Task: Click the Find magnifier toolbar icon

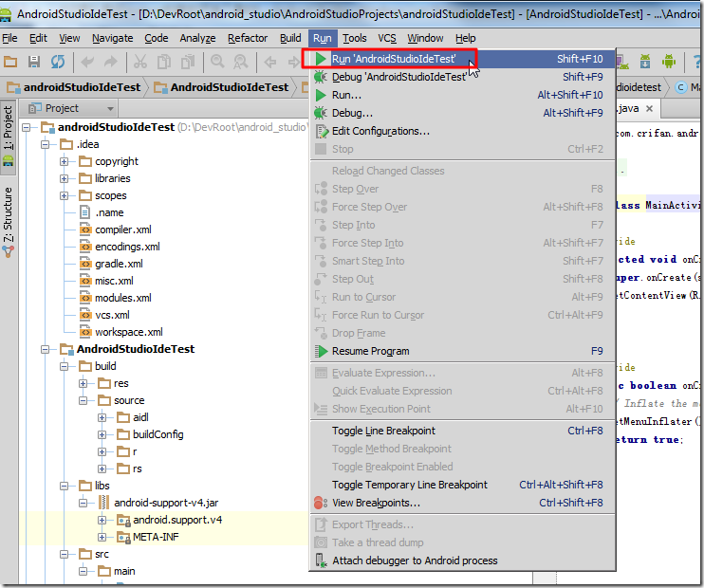Action: pos(217,62)
